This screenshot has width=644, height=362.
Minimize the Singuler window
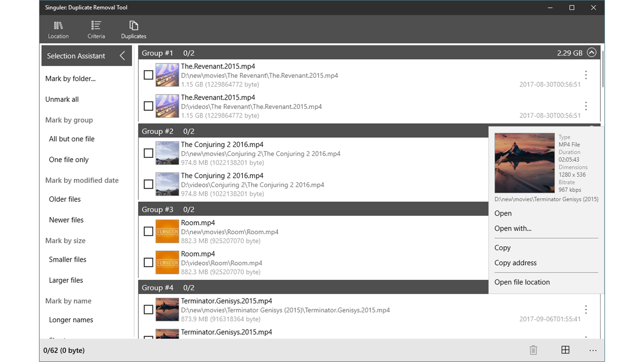(550, 8)
